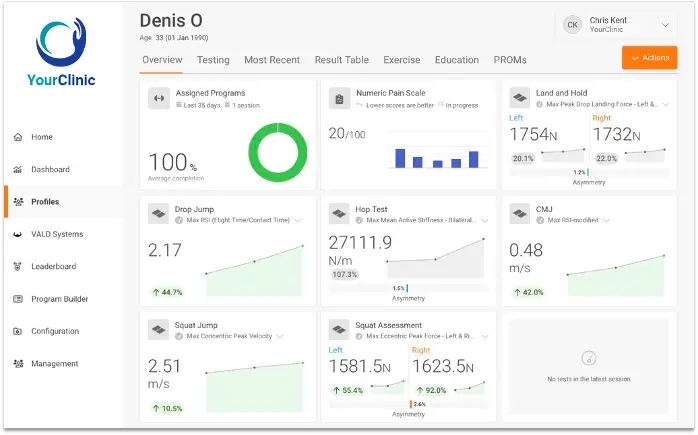Select Profiles in the sidebar

[x=45, y=202]
